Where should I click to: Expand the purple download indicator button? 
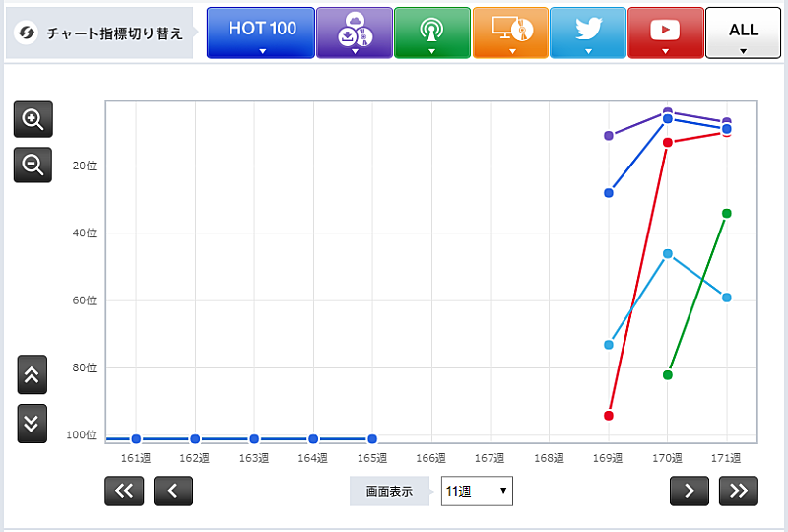pyautogui.click(x=354, y=33)
